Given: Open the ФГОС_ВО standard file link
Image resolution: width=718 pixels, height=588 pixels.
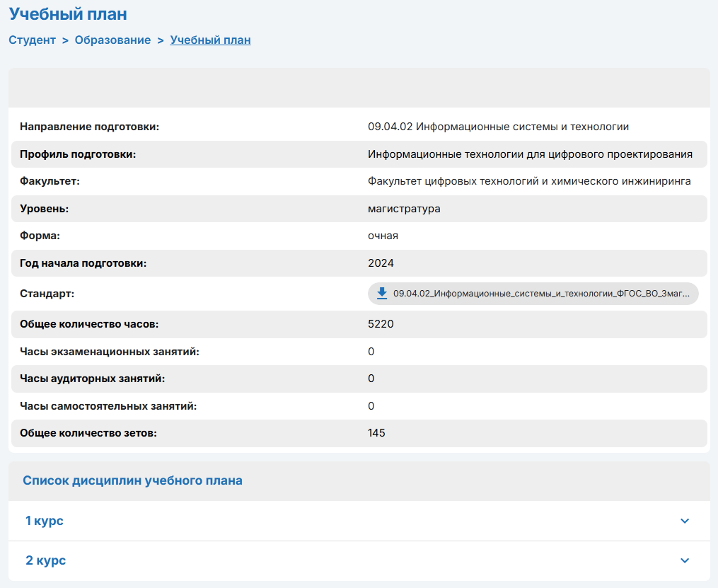Looking at the screenshot, I should tap(545, 294).
